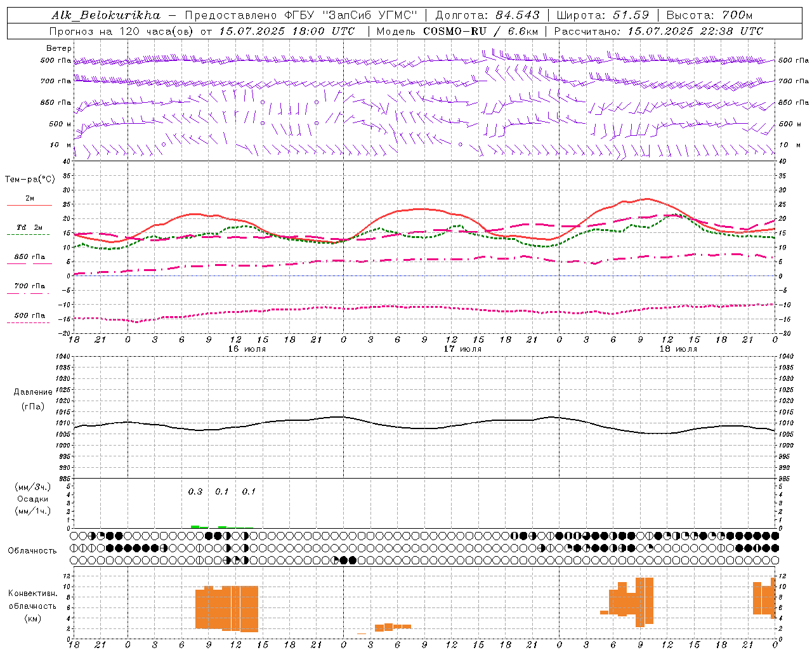Click the Широта: 51.59 value
This screenshot has width=812, height=650.
click(x=603, y=15)
